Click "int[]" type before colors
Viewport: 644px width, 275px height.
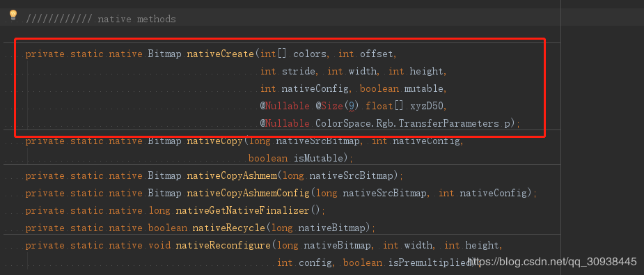pyautogui.click(x=274, y=54)
